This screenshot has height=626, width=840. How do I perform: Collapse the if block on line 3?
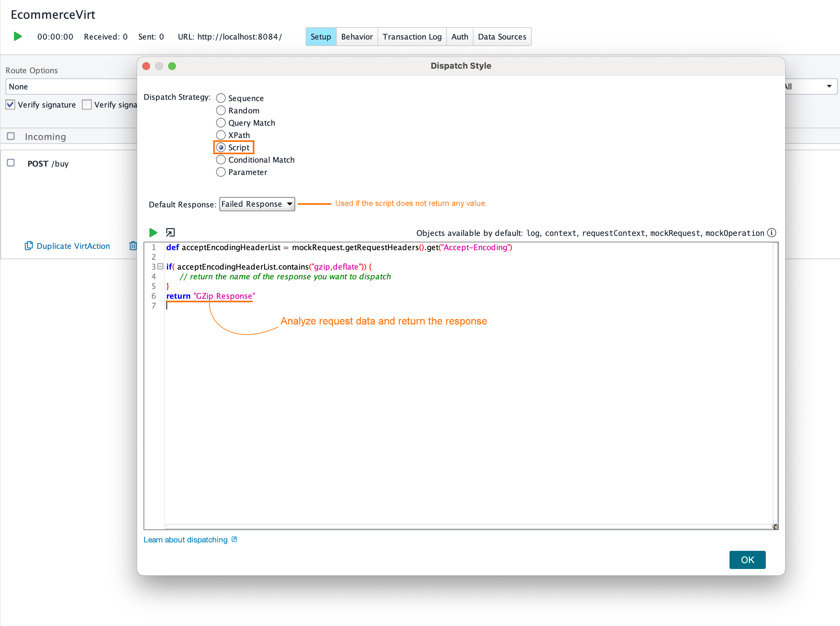point(161,266)
